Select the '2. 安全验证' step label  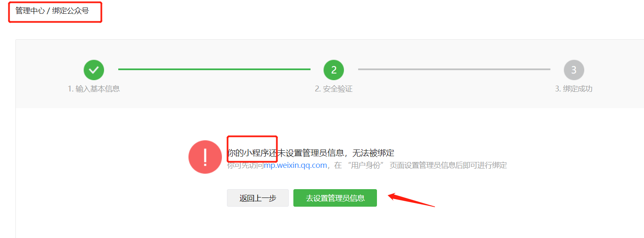333,89
